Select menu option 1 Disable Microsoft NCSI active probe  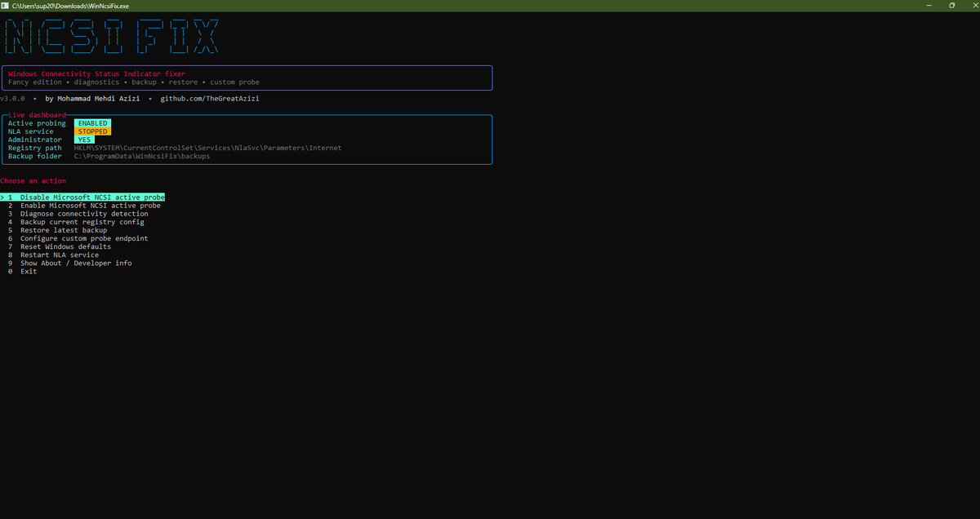pyautogui.click(x=82, y=197)
